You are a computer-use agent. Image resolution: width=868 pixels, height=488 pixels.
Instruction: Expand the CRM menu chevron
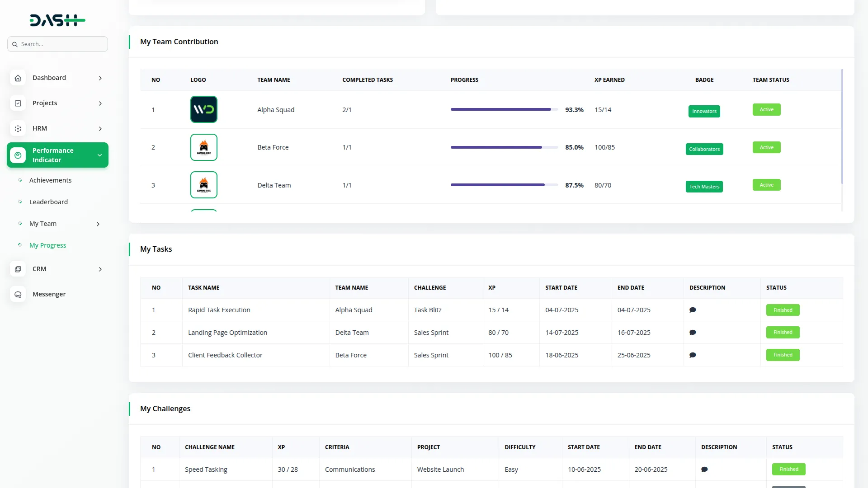click(100, 269)
